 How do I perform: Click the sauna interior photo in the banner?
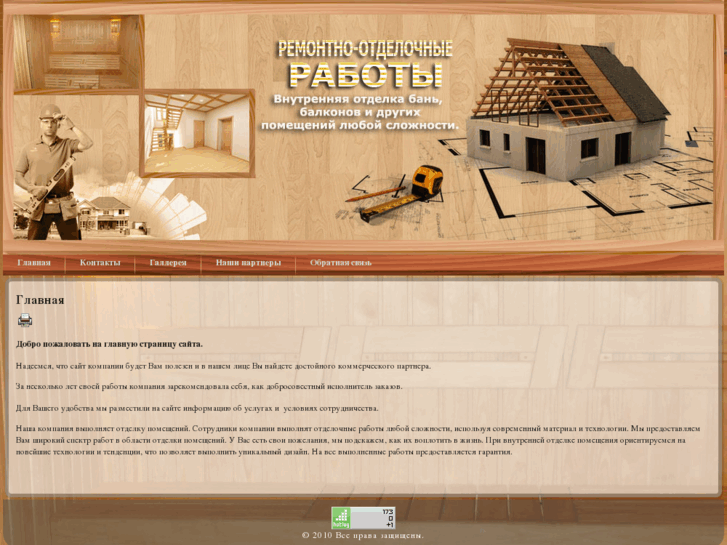pyautogui.click(x=77, y=52)
